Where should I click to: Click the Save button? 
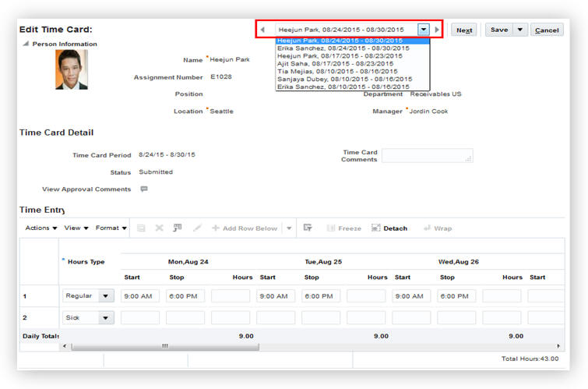coord(499,30)
